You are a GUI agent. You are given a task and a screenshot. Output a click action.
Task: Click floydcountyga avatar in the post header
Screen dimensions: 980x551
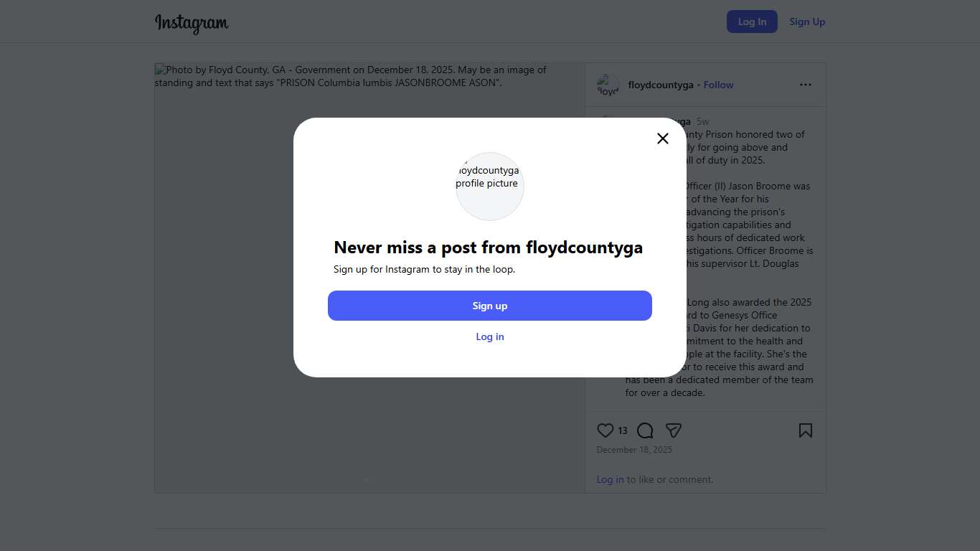(608, 85)
